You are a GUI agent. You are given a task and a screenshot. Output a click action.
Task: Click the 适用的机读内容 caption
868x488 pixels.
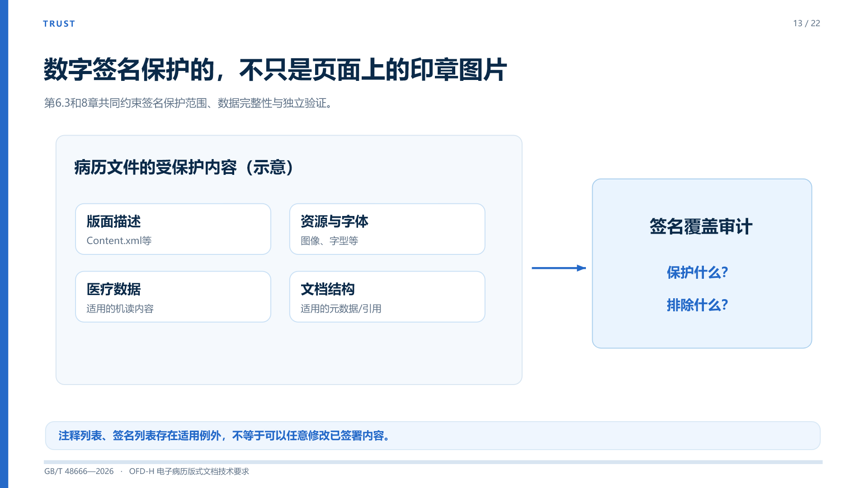[120, 309]
